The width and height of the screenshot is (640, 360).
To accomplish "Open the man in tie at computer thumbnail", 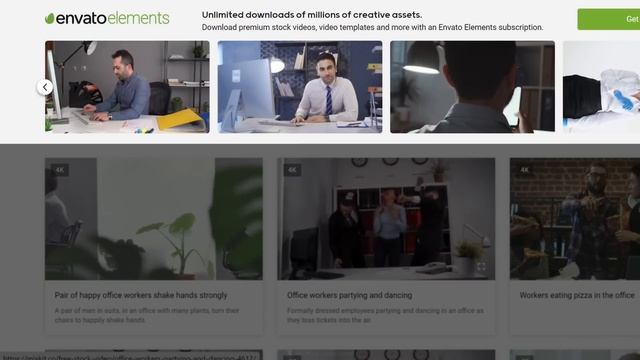I will tap(300, 87).
